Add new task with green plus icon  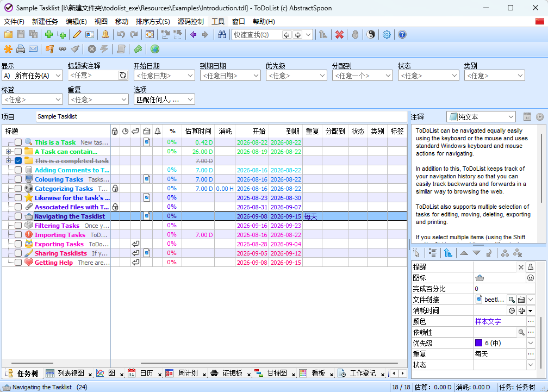(x=49, y=35)
